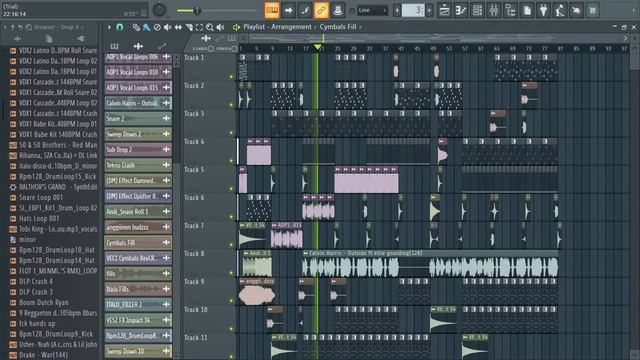Show automation clips tab in picker panel
Image resolution: width=640 pixels, height=360 pixels.
coord(162,46)
